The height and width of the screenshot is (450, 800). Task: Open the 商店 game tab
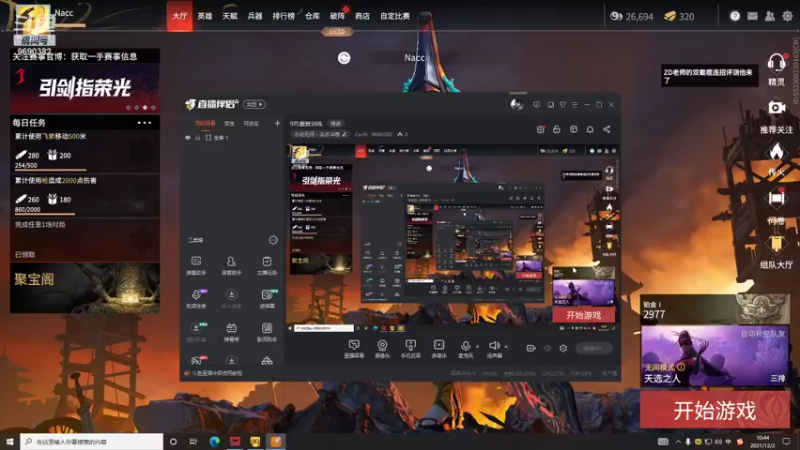362,16
